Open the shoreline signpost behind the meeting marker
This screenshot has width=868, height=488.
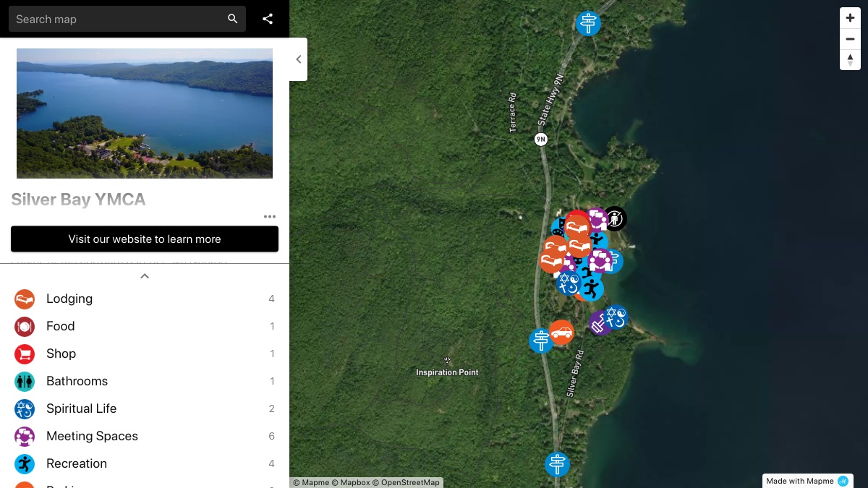pos(615,261)
